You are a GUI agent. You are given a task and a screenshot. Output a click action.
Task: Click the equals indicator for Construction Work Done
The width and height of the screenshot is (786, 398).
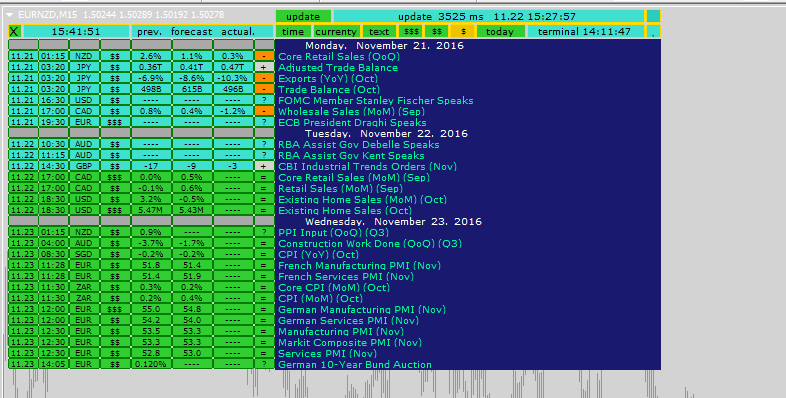(264, 244)
